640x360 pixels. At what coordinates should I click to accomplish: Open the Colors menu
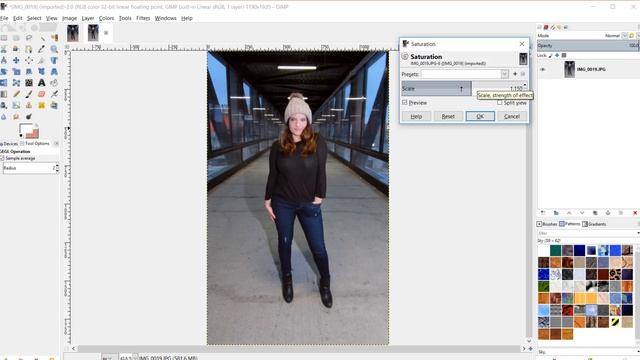(106, 18)
